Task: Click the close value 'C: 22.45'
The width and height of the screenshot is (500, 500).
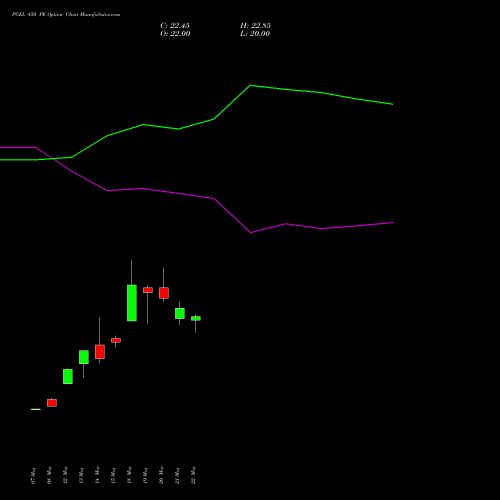Action: click(x=175, y=26)
